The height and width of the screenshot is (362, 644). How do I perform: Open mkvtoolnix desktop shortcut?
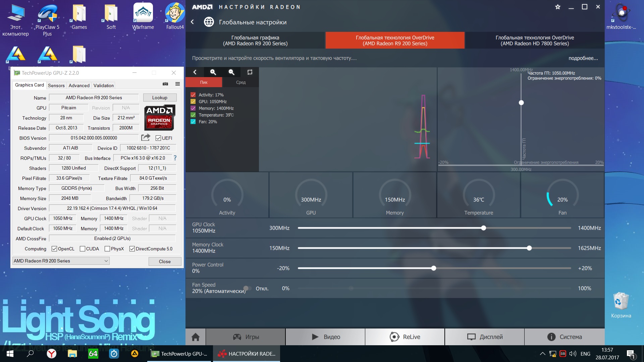621,17
